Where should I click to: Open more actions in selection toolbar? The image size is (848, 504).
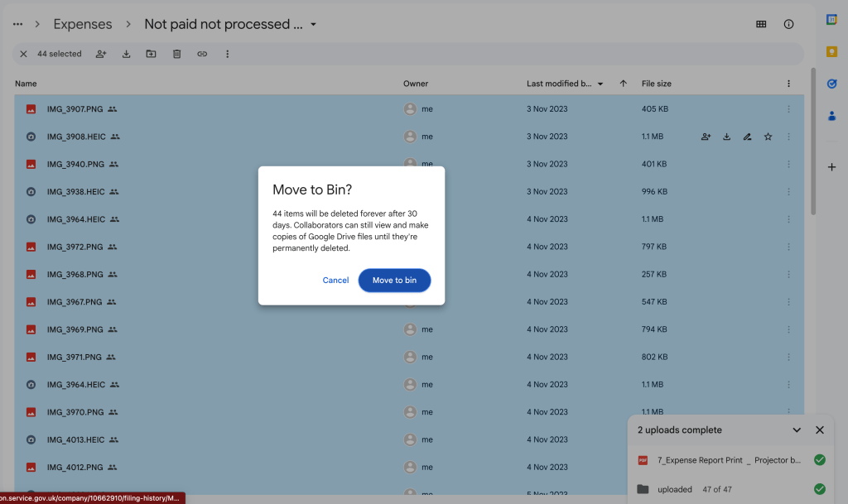tap(227, 54)
